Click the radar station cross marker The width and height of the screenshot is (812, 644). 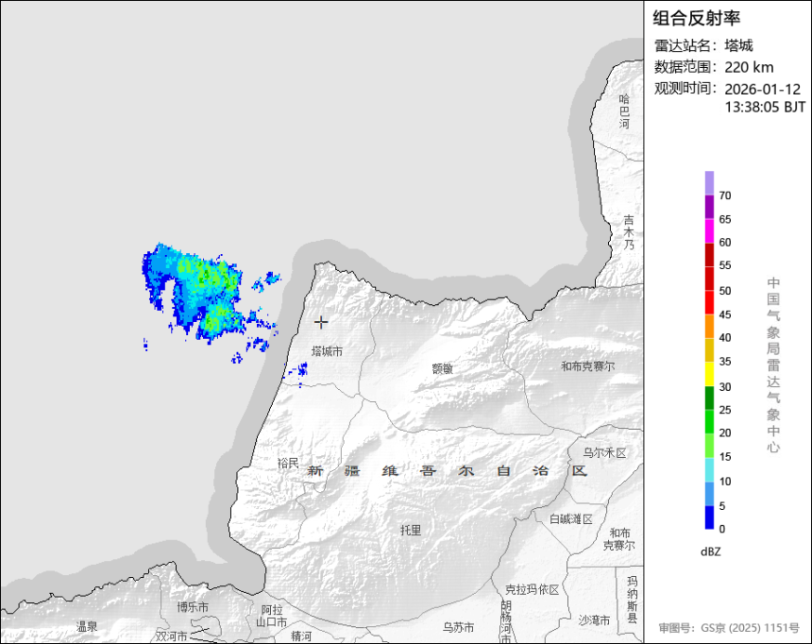[x=321, y=322]
